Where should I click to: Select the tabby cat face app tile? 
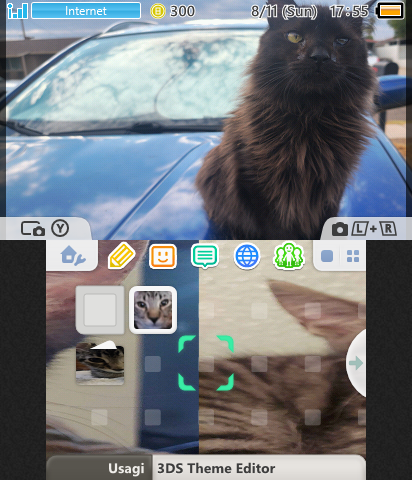pos(153,310)
